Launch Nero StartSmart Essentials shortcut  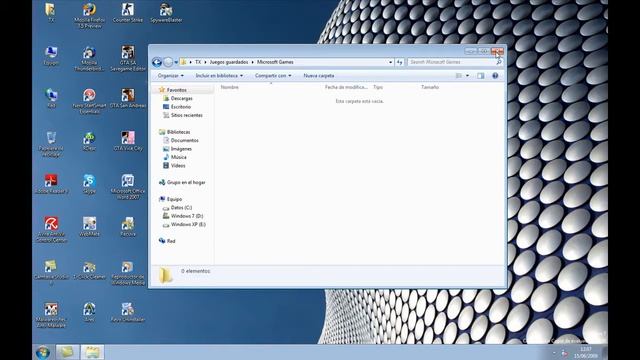[x=89, y=101]
